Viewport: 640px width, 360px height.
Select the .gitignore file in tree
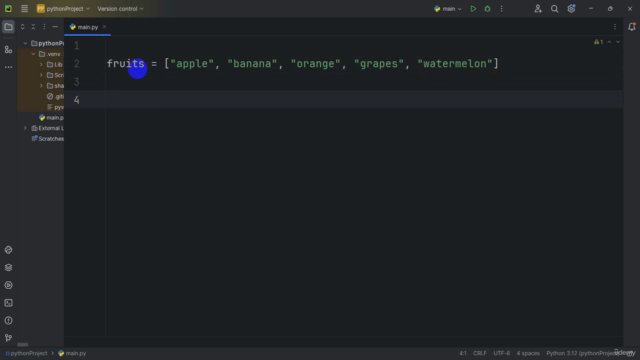(x=55, y=96)
